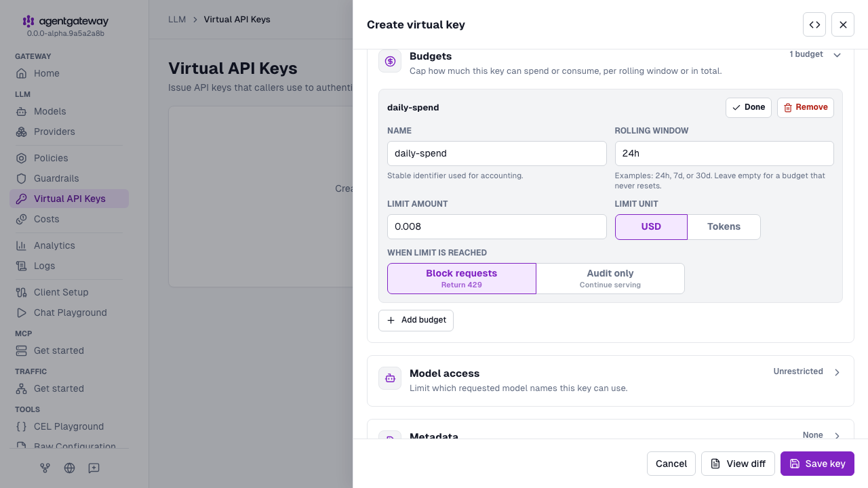Click the CEL Playground braces icon
This screenshot has width=868, height=488.
[22, 426]
